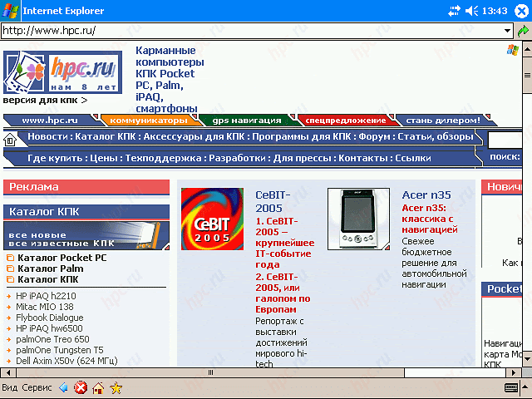The width and height of the screenshot is (532, 399).
Task: Click the red Stop icon
Action: point(81,387)
